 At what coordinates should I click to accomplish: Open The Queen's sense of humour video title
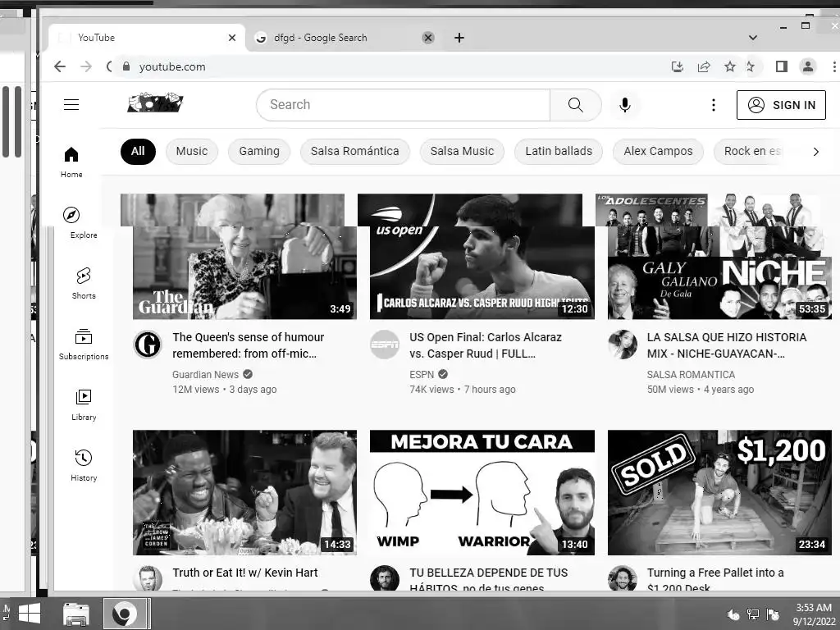pos(248,345)
